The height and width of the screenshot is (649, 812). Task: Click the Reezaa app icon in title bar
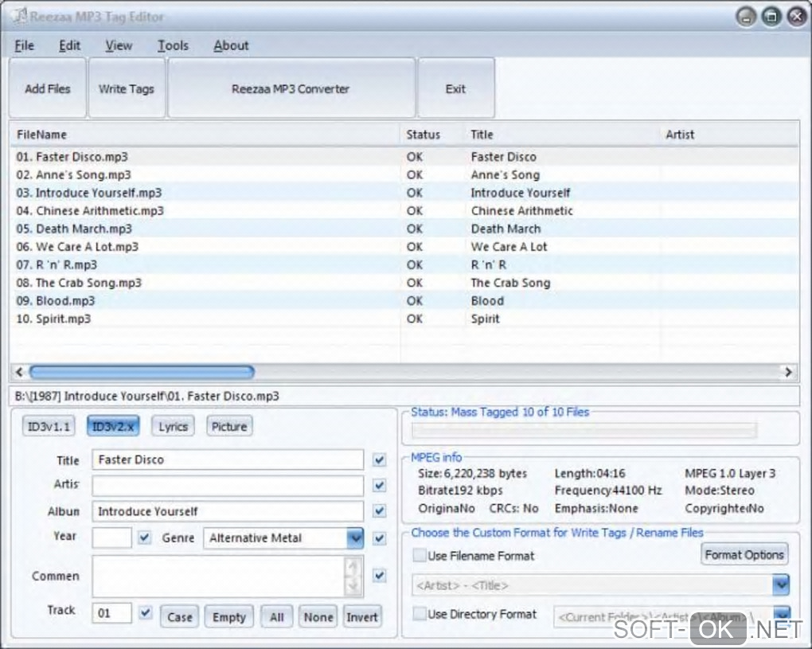tap(20, 16)
